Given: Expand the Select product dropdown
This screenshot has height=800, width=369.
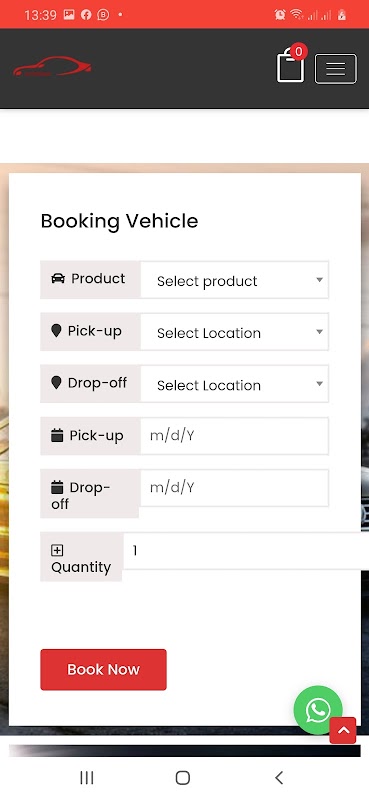Looking at the screenshot, I should (x=234, y=280).
